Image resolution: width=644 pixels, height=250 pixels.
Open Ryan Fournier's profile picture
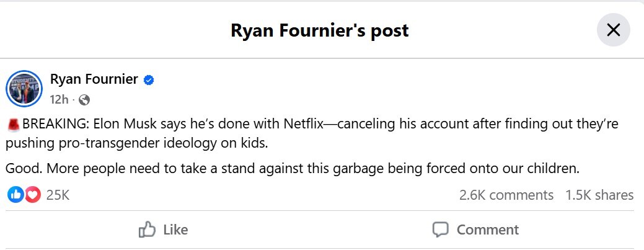[x=24, y=89]
